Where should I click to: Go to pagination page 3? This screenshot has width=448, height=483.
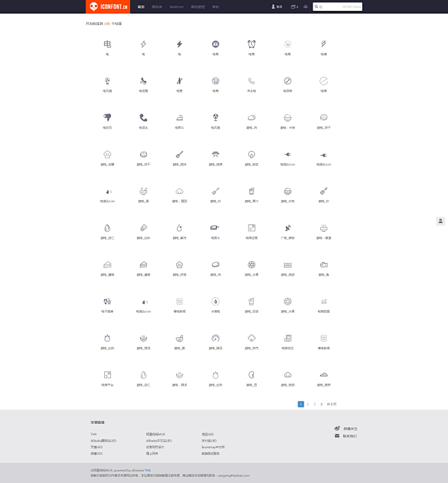(x=315, y=404)
